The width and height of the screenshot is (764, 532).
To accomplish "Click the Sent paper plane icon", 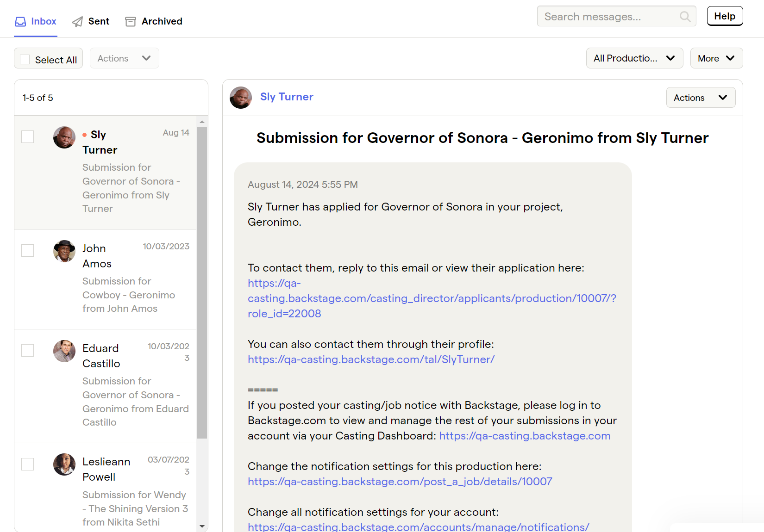I will [x=77, y=22].
